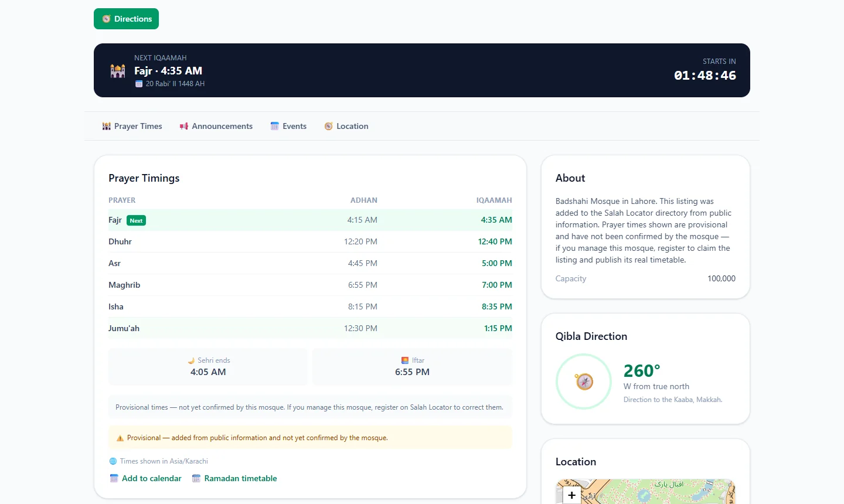
Task: Click the compass icon on Location tab
Action: tap(329, 126)
